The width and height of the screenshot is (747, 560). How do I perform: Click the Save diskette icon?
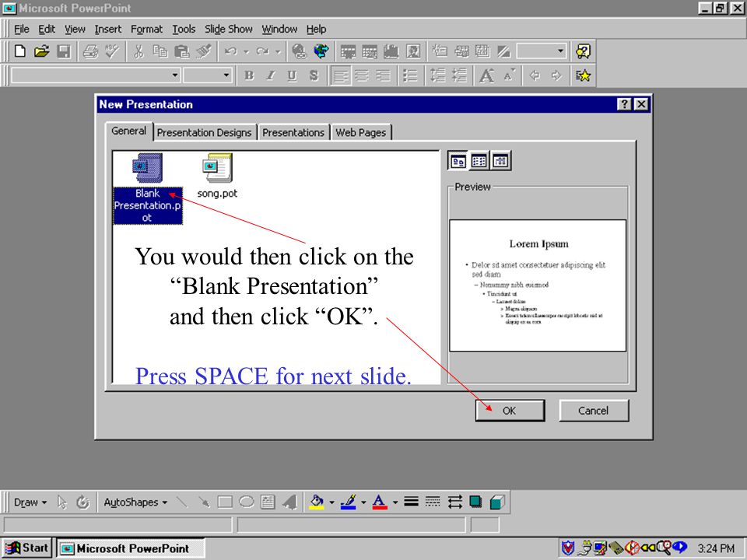[63, 51]
